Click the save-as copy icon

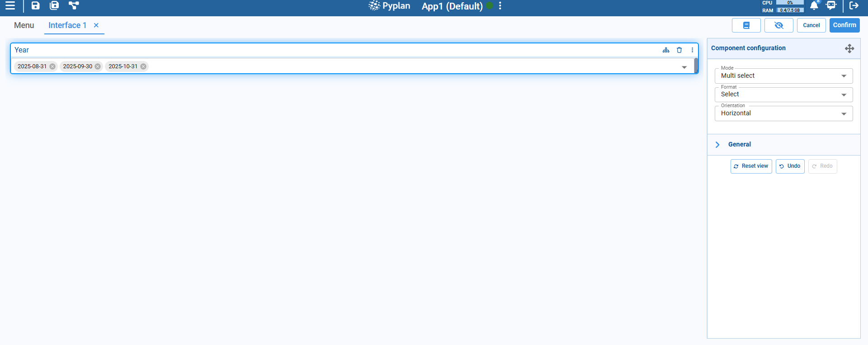(x=54, y=6)
